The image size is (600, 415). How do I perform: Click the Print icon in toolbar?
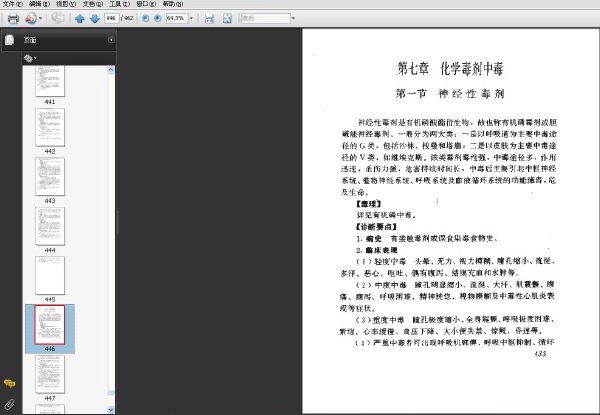click(13, 18)
